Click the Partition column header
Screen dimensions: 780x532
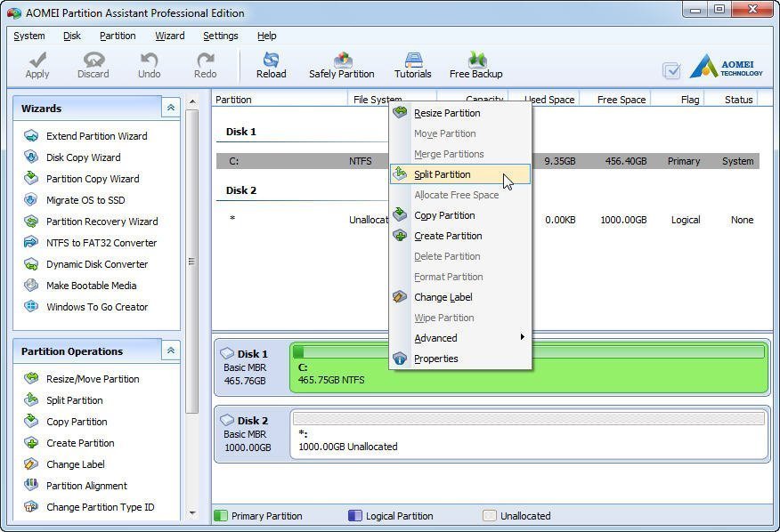tap(280, 100)
